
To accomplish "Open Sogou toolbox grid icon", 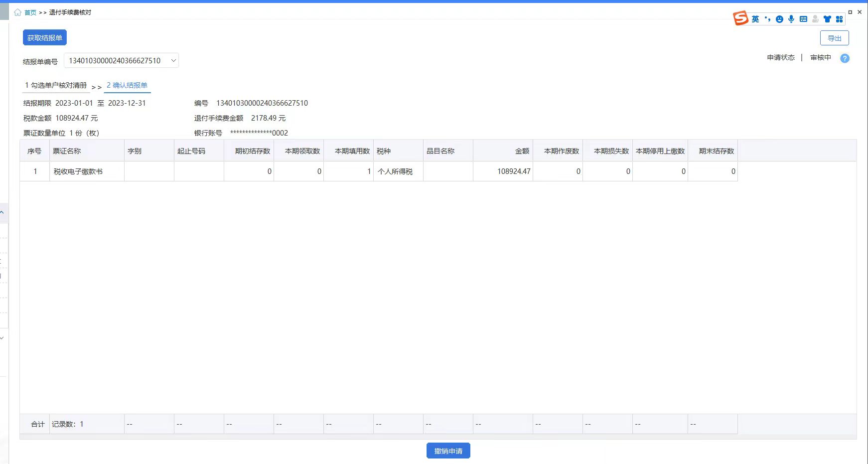I will (x=839, y=19).
